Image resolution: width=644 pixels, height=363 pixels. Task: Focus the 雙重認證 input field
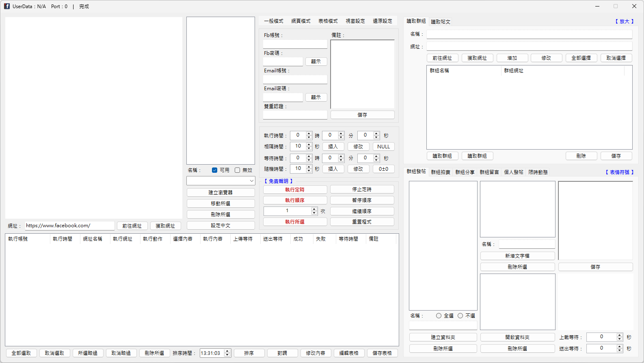295,115
